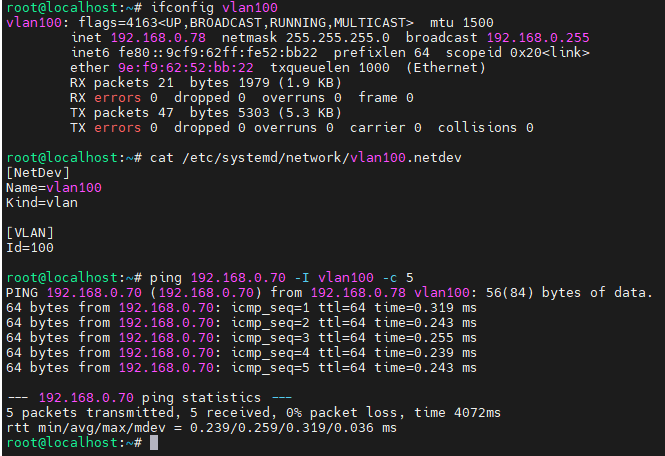The image size is (665, 456).
Task: Click the ping command's '-I vlan100' option
Action: point(334,278)
